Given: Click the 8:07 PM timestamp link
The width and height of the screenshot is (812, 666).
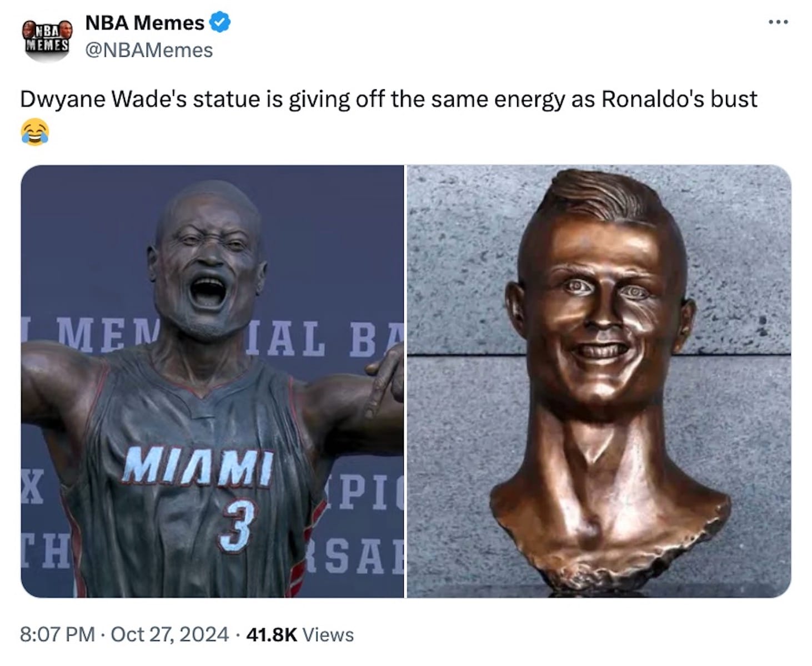Looking at the screenshot, I should coord(57,634).
